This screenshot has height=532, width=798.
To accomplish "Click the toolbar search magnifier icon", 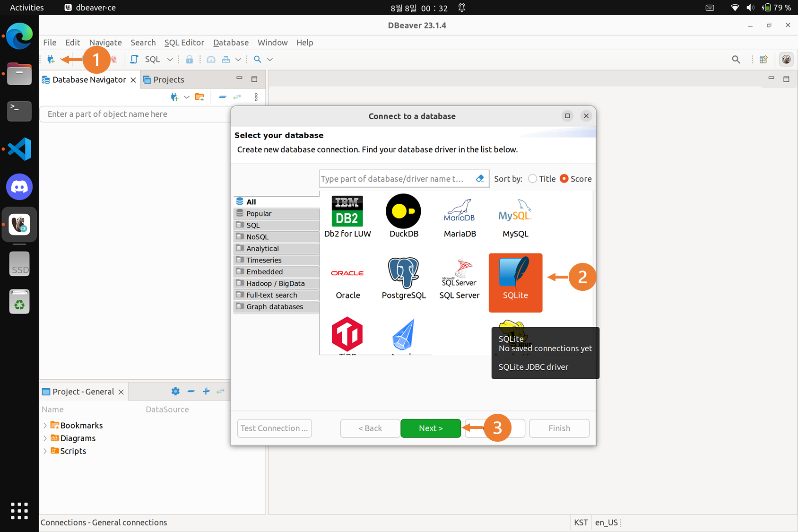I will 258,59.
